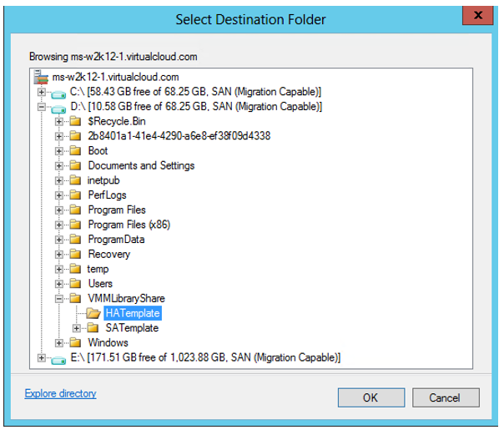Select the Boot folder label

click(98, 151)
